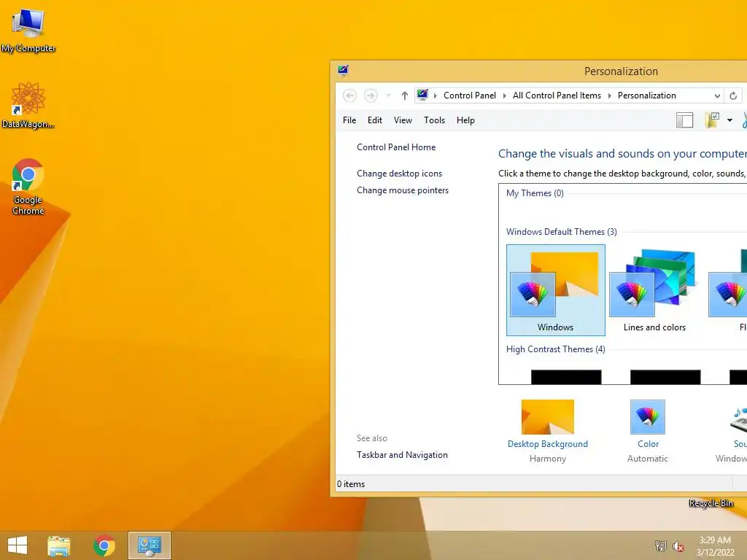
Task: Open the Tools menu
Action: 435,120
